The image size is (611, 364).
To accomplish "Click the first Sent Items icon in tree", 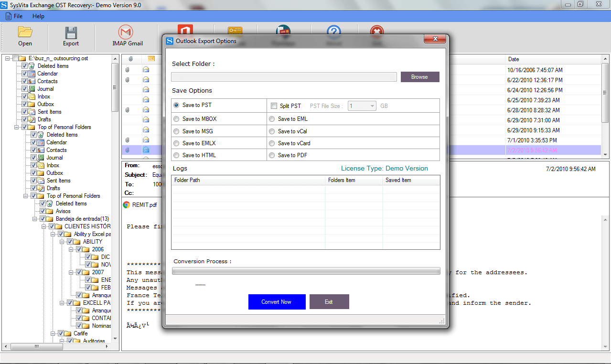I will click(x=32, y=112).
